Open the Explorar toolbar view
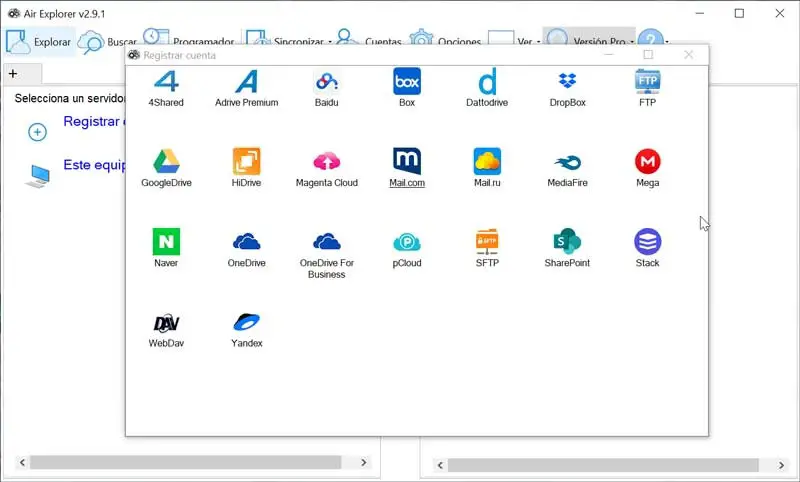 click(39, 41)
